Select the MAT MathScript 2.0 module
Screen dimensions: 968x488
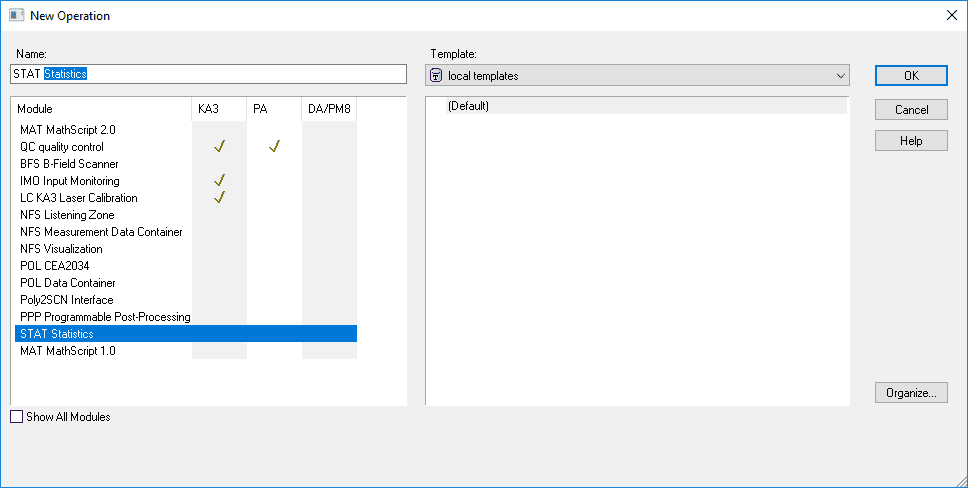click(68, 130)
